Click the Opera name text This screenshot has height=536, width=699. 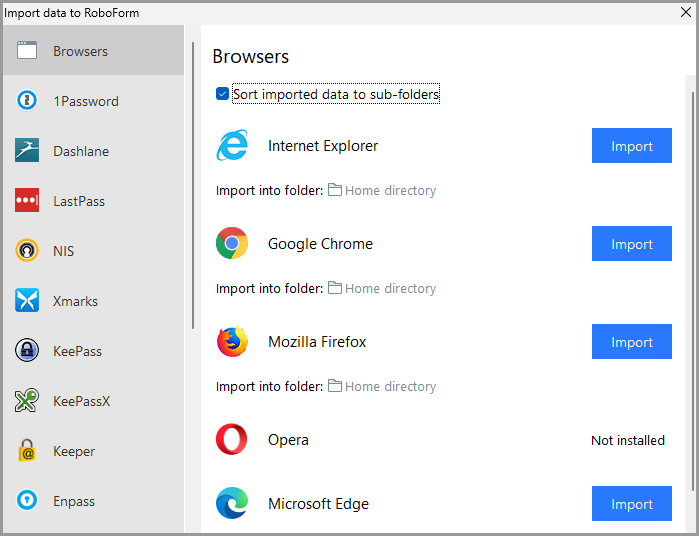click(x=288, y=440)
